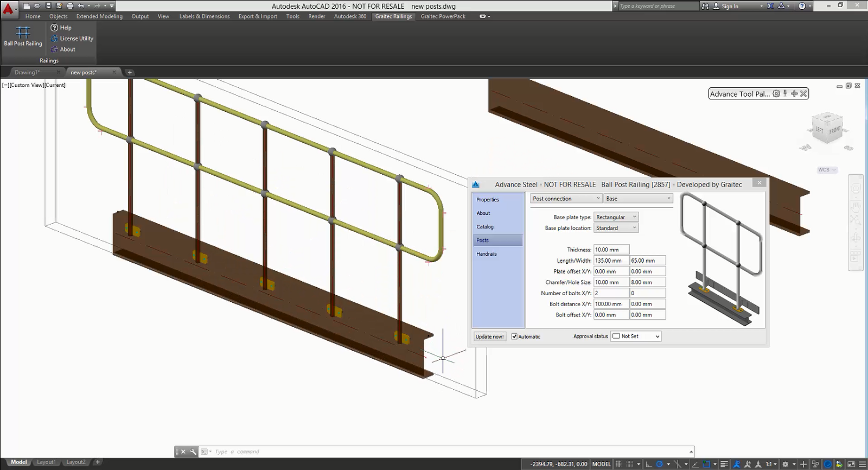The height and width of the screenshot is (470, 868).
Task: Click workspace switching gear icon
Action: pos(785,464)
